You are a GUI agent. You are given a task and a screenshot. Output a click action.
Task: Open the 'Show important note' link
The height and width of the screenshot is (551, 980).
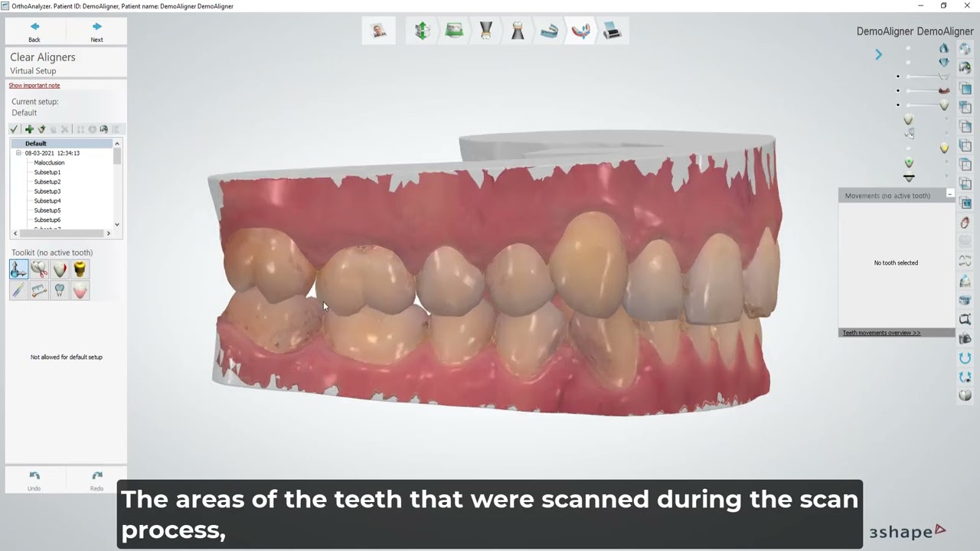click(x=34, y=86)
